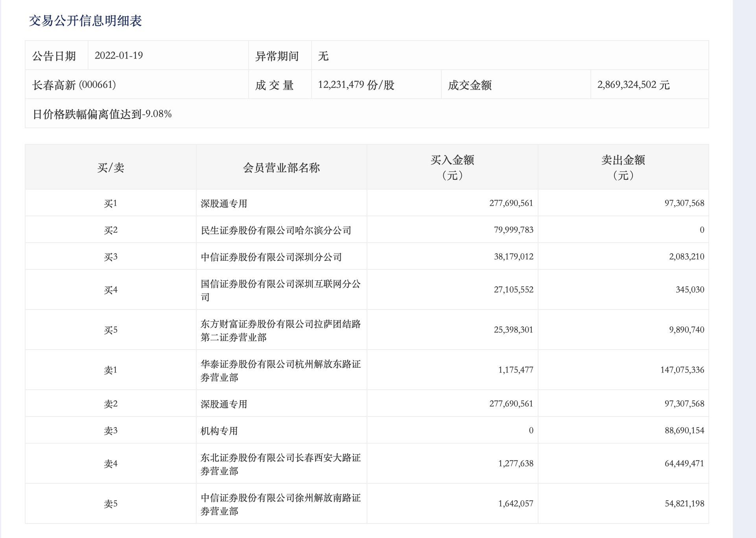Click 中信证券股份有限公司深圳分公司 entry
The height and width of the screenshot is (538, 756).
click(x=271, y=257)
